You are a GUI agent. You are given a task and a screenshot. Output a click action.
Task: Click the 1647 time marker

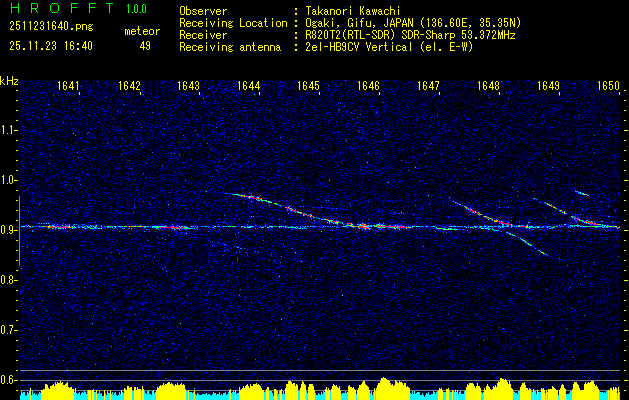(428, 86)
